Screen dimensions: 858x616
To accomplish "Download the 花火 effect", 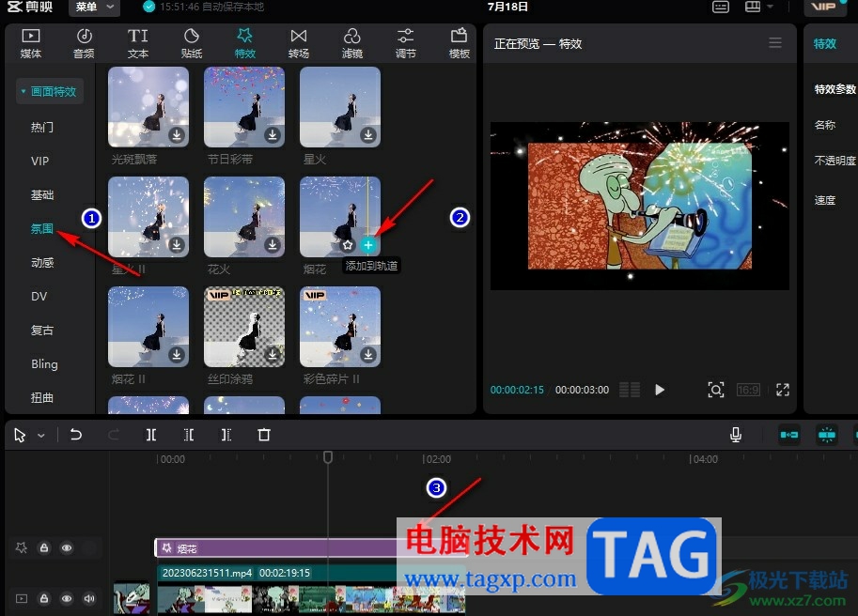I will pos(273,244).
